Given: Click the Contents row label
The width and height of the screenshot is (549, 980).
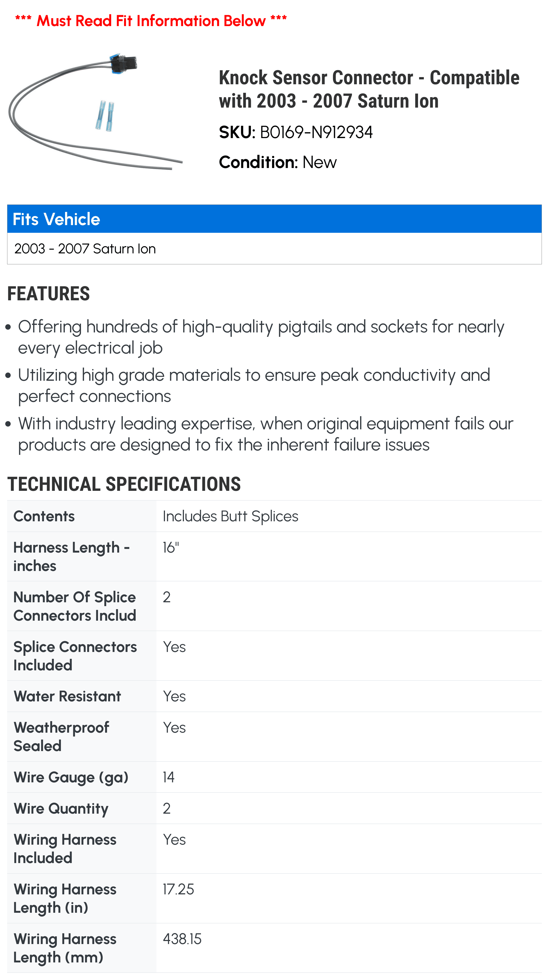Looking at the screenshot, I should pos(44,516).
